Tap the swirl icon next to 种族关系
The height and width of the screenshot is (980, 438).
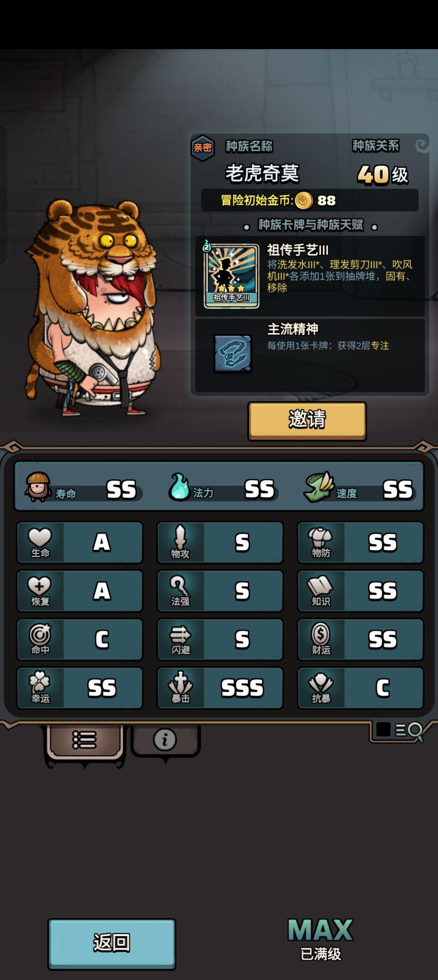click(421, 146)
